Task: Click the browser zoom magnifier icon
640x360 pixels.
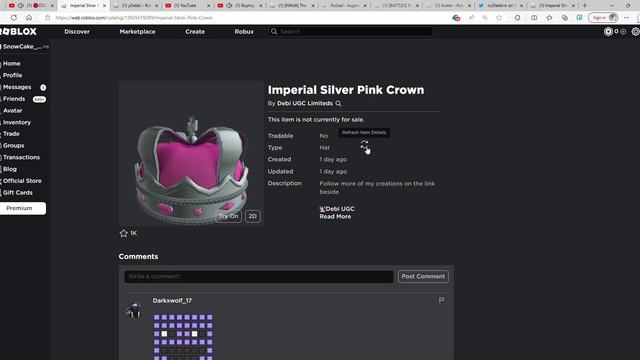Action: pos(485,18)
